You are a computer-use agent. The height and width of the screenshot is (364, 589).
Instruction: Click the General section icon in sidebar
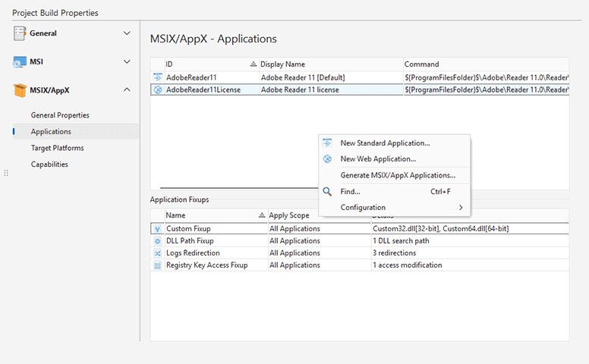(x=19, y=33)
